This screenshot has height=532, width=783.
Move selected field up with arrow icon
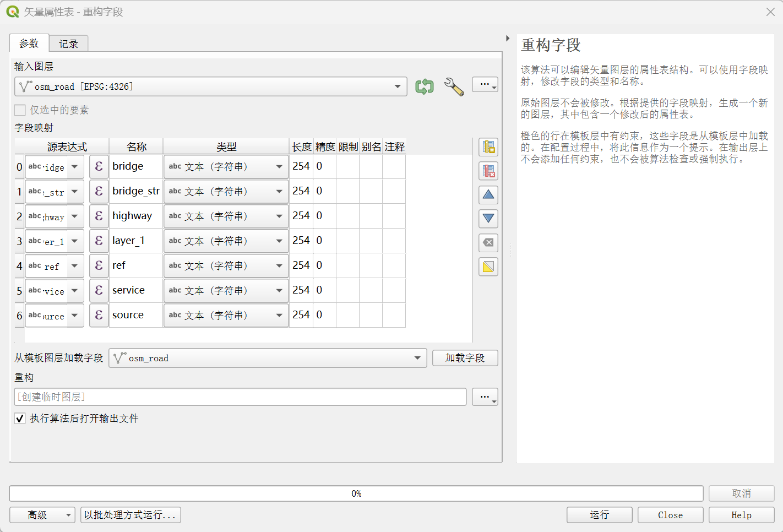coord(488,194)
